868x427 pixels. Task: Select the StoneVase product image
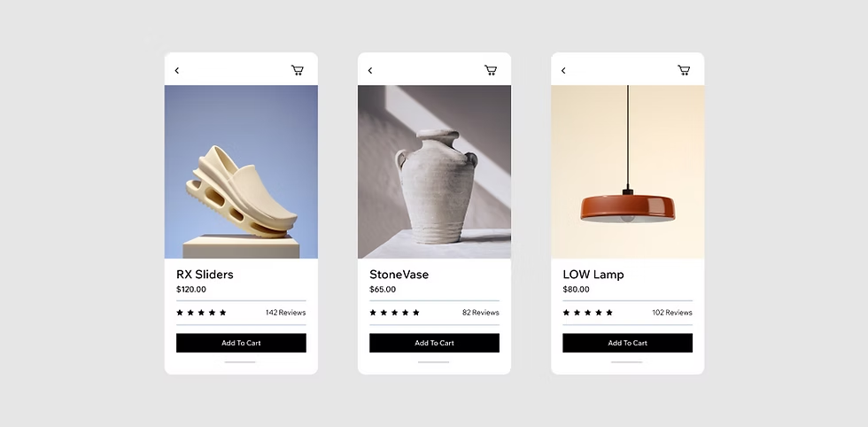(435, 172)
